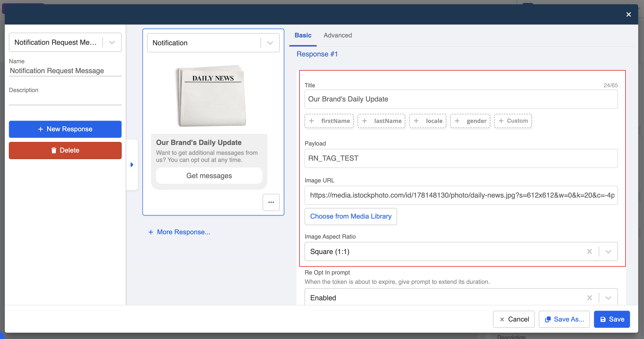Viewport: 644px width, 339px height.
Task: Expand the Image Aspect Ratio dropdown arrow
Action: click(608, 251)
